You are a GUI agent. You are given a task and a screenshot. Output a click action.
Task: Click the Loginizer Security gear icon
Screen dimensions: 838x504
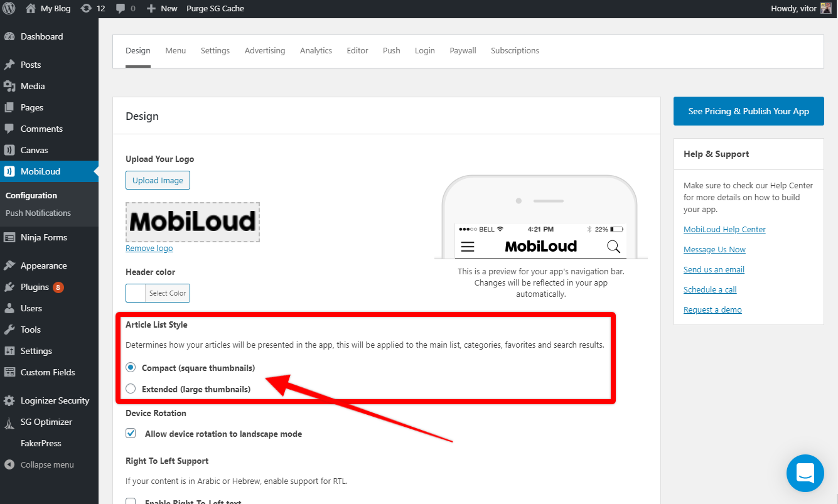click(x=9, y=400)
